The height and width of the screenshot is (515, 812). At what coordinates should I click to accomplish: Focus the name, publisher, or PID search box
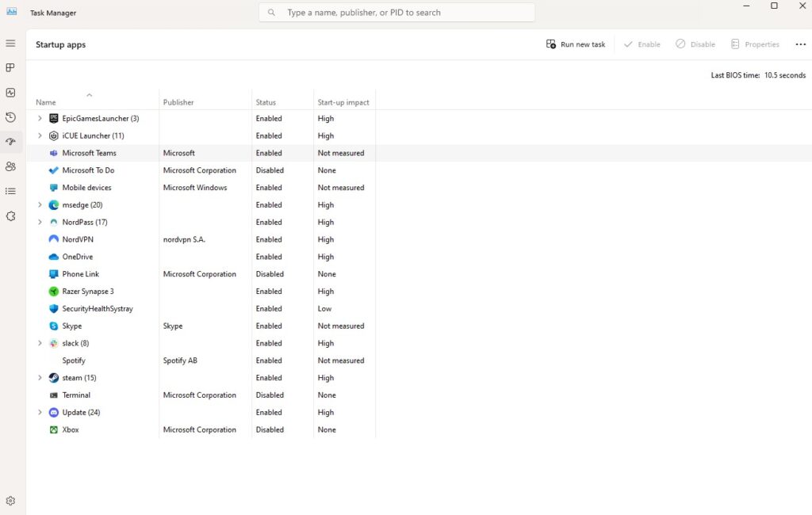coord(396,13)
